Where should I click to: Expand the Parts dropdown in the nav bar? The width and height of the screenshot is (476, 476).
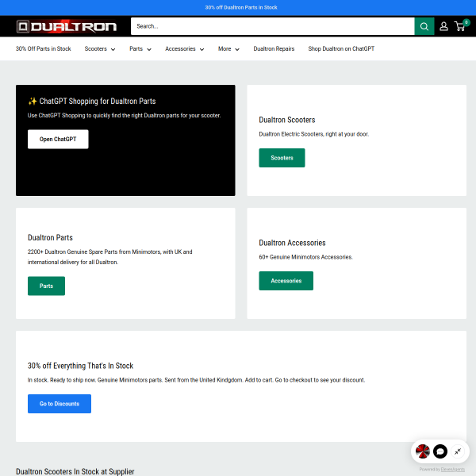click(x=140, y=49)
